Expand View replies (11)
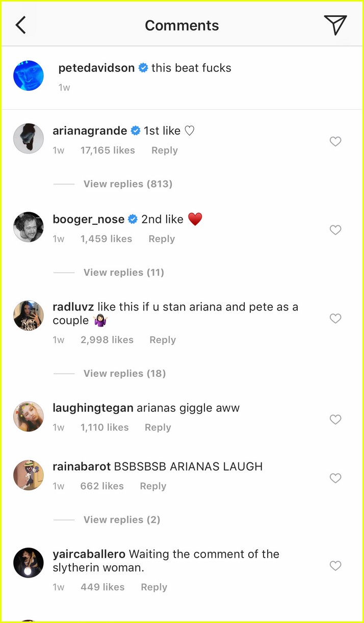 [123, 273]
